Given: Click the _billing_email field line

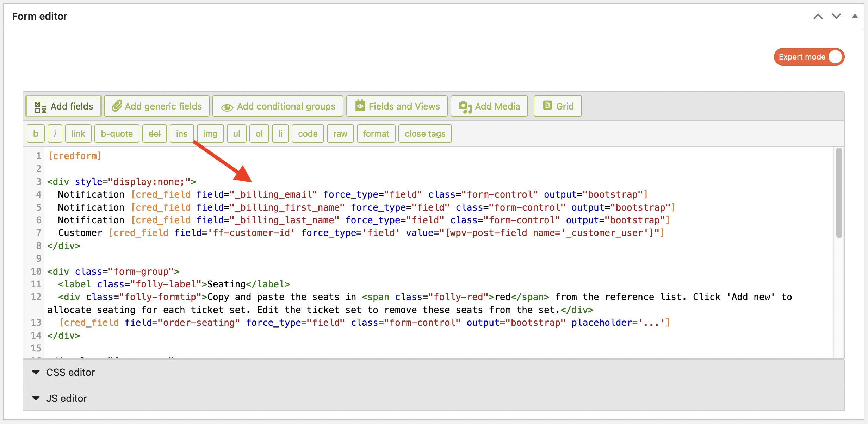Looking at the screenshot, I should (x=353, y=194).
